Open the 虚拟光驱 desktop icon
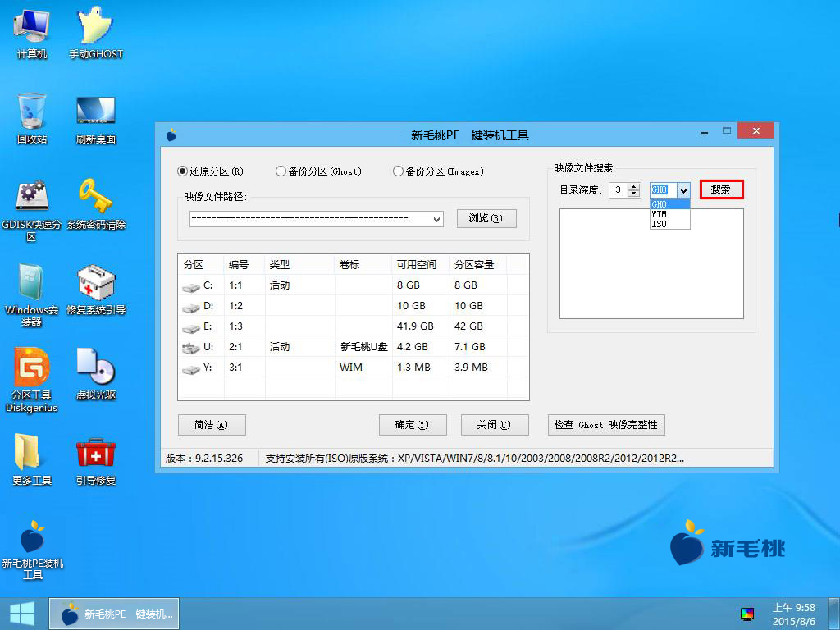This screenshot has width=840, height=630. 95,374
